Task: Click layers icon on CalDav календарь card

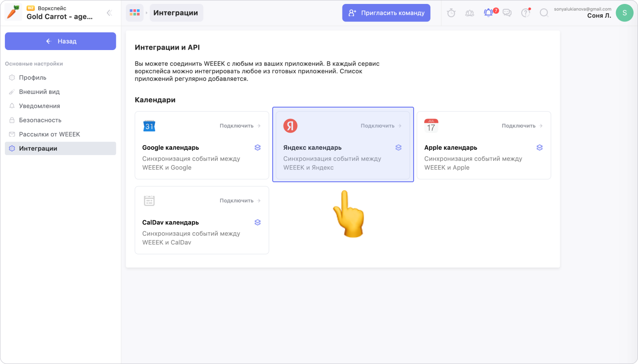Action: 258,223
